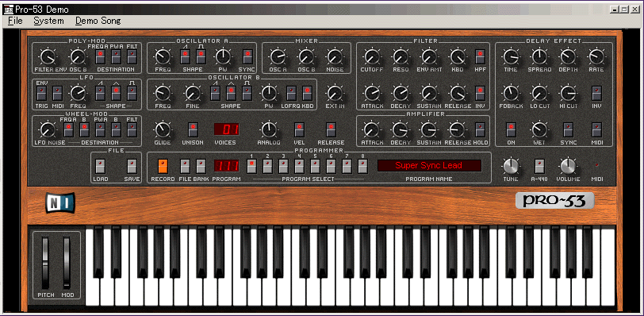The height and width of the screenshot is (316, 644).
Task: Toggle Wheel-Mod FILT destination switch
Action: pos(132,129)
